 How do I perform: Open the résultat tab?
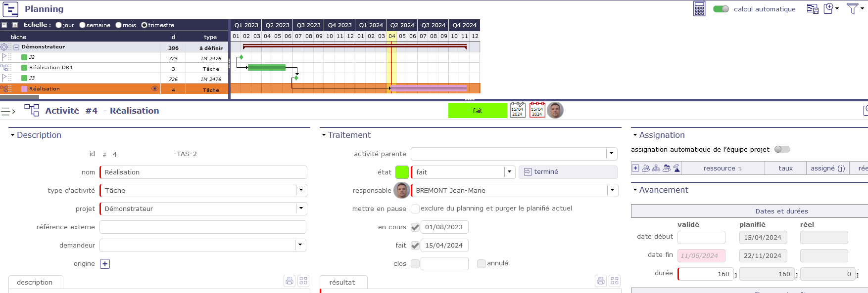(x=343, y=282)
